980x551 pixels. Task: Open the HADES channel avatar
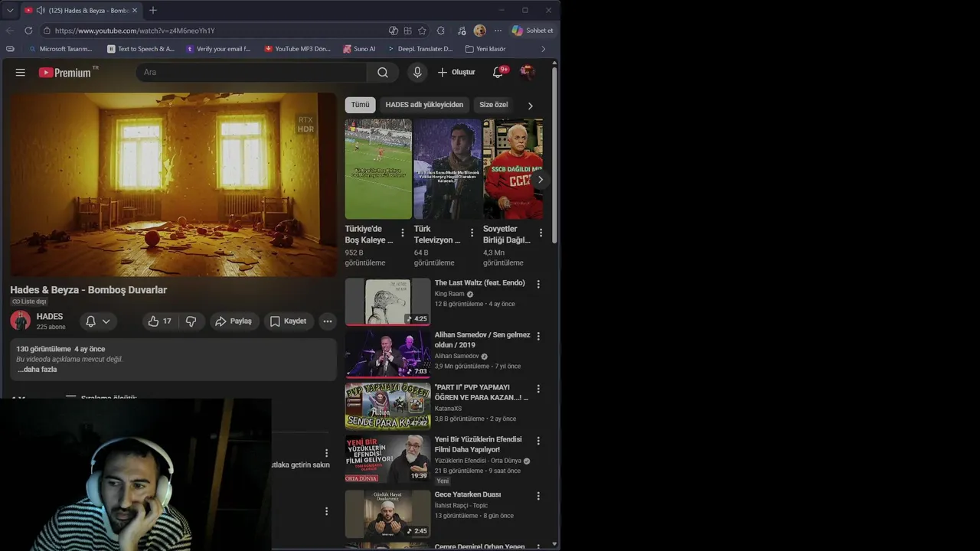21,321
